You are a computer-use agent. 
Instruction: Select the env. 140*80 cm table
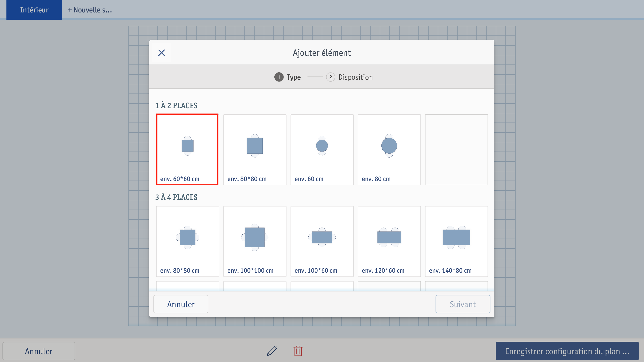pos(456,241)
